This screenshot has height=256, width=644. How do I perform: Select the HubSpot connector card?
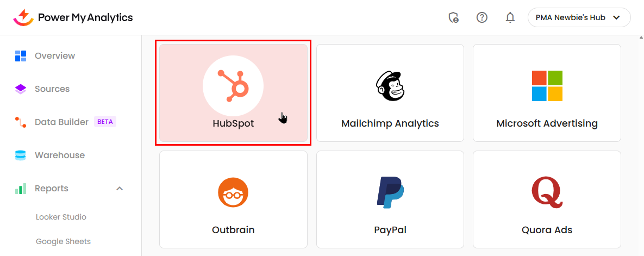click(233, 93)
